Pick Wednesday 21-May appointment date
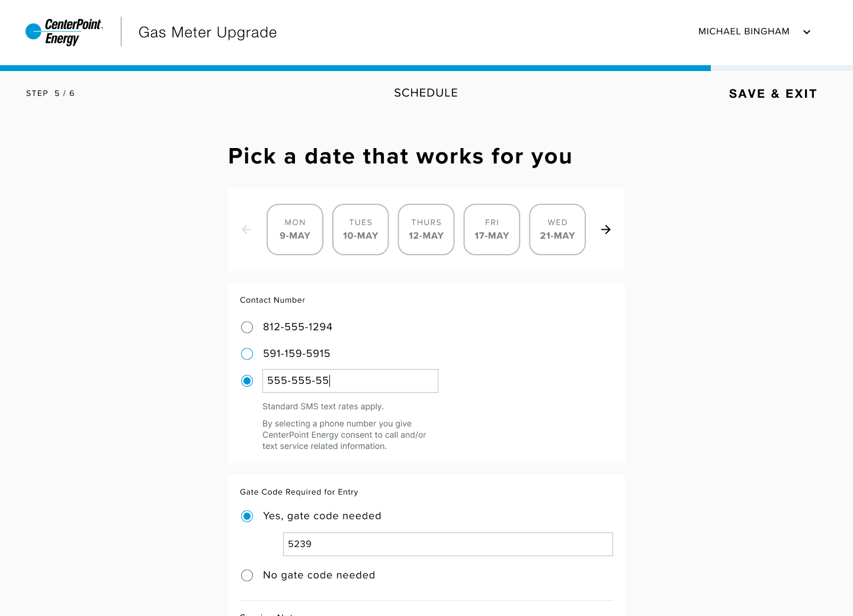This screenshot has width=853, height=616. click(x=557, y=230)
